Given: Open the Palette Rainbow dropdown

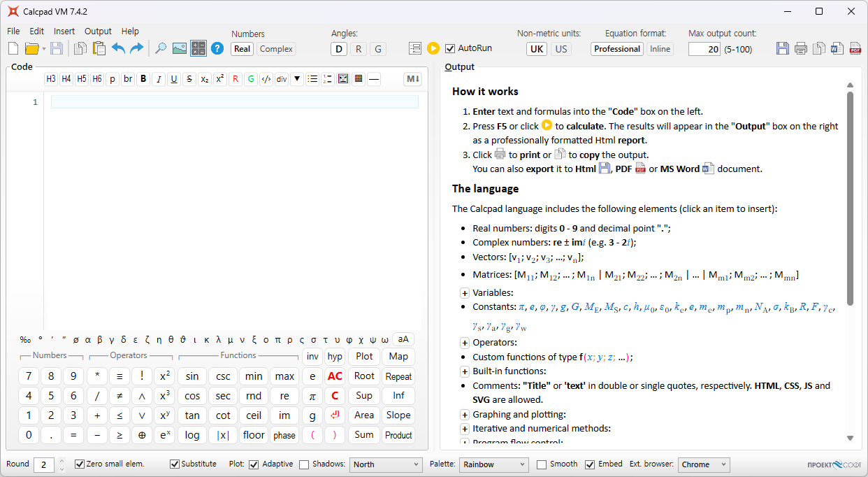Looking at the screenshot, I should pos(493,464).
